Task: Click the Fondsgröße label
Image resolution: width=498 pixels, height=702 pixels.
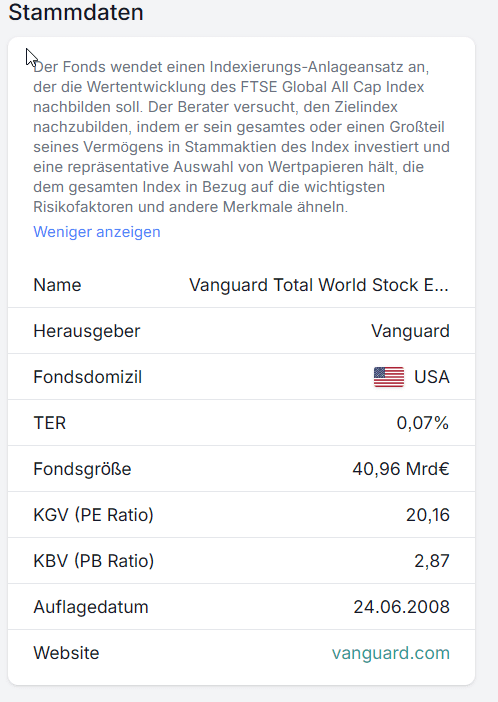Action: tap(82, 469)
